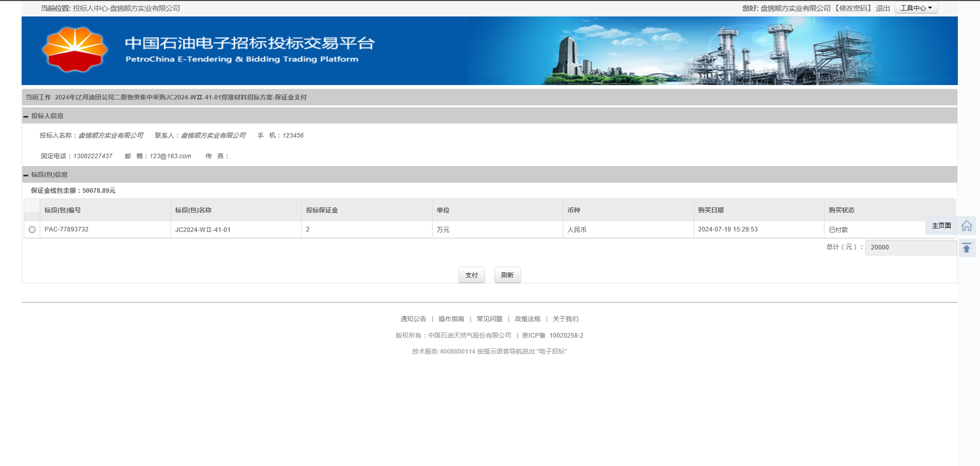Click the 当前工作 task title bar text

[x=166, y=97]
